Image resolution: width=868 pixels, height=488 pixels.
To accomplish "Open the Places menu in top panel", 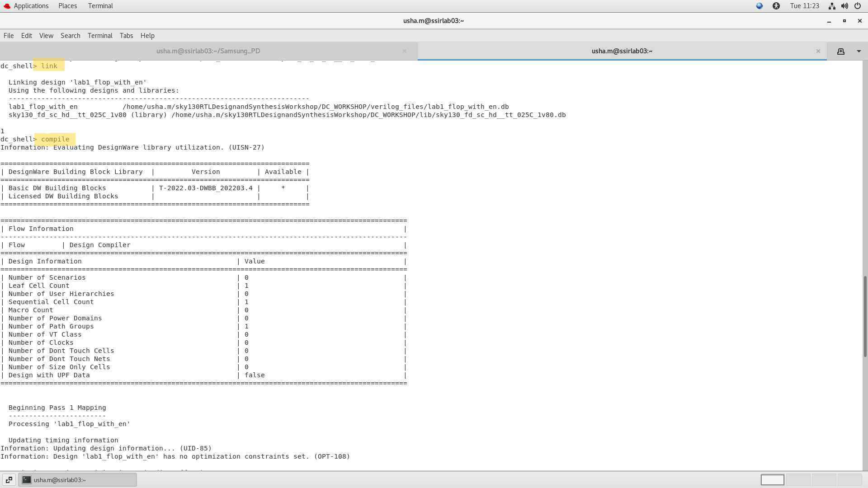I will tap(67, 6).
